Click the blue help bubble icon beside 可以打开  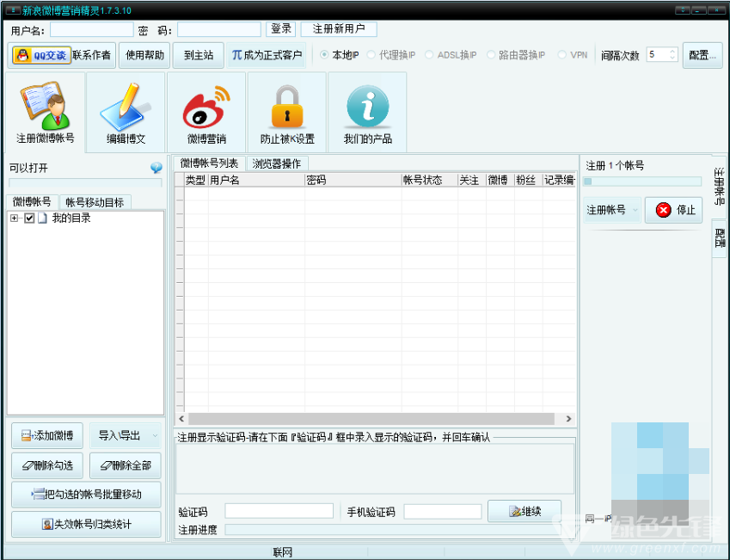point(156,168)
